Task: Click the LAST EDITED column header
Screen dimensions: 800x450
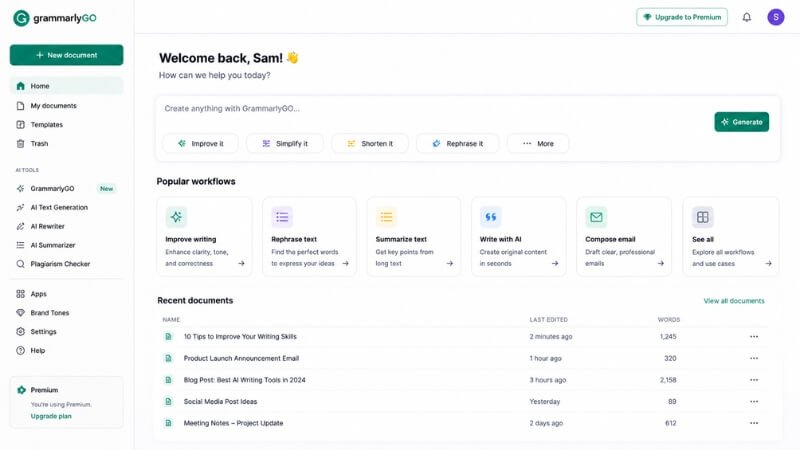Action: [548, 319]
